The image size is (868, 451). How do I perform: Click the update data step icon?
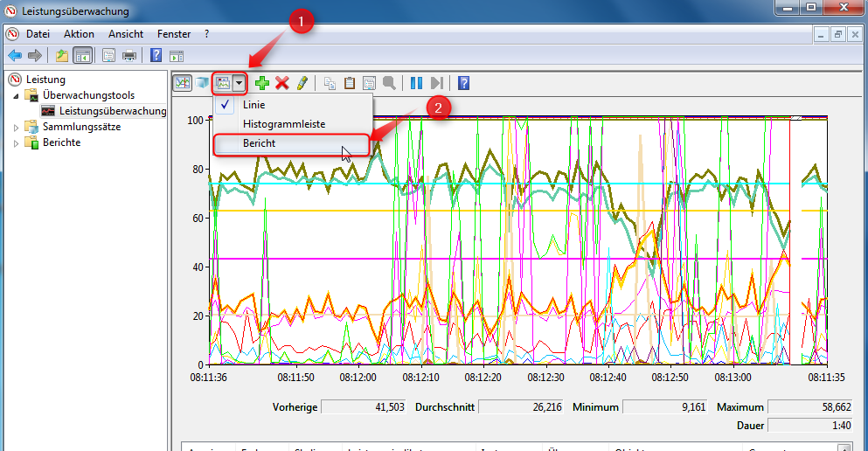click(437, 83)
